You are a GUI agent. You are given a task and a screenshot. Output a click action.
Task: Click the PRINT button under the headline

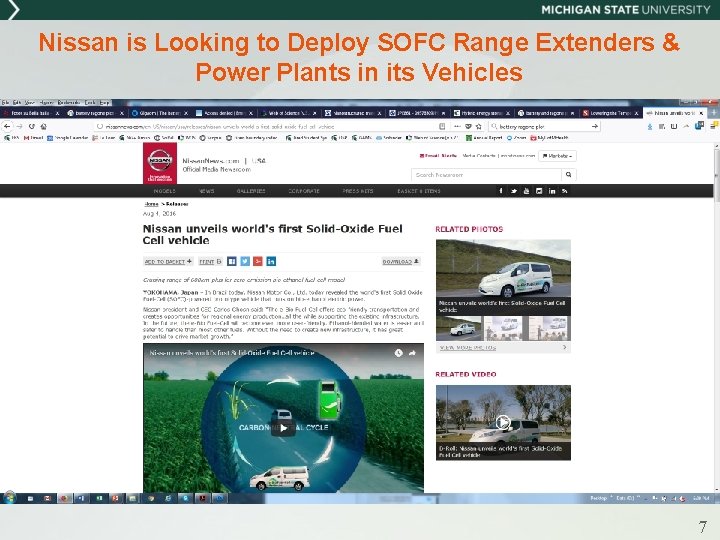pyautogui.click(x=210, y=262)
